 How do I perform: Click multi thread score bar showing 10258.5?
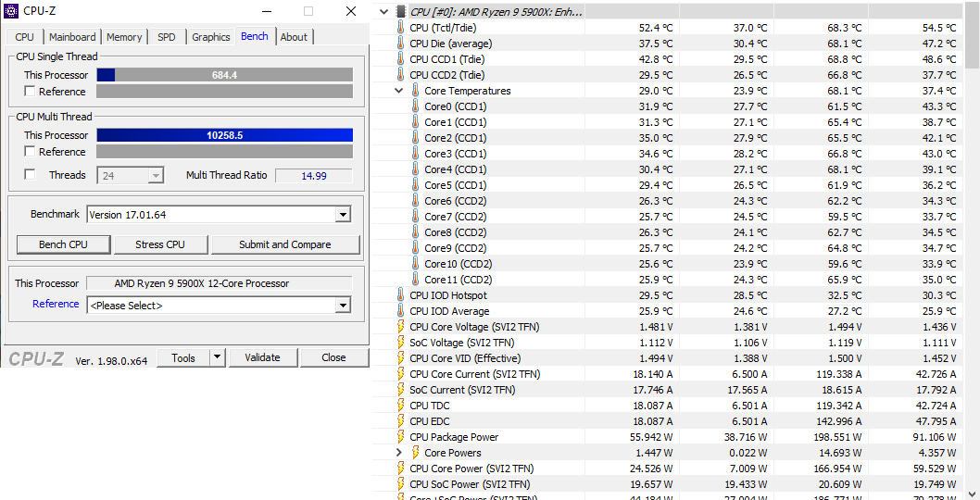224,135
